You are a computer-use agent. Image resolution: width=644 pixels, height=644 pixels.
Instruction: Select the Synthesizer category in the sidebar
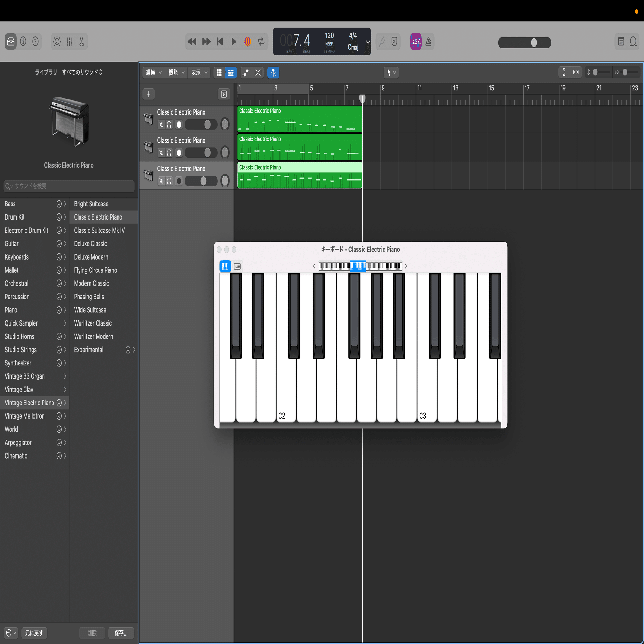point(18,363)
